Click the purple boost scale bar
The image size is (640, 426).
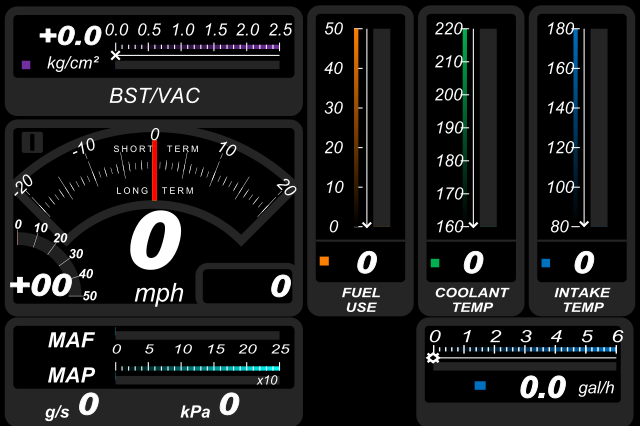(198, 47)
